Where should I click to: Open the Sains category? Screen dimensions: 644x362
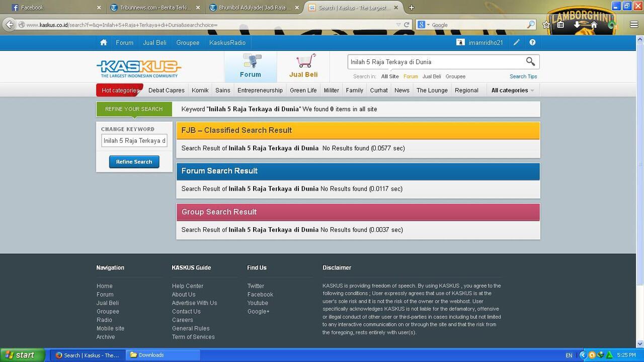(223, 90)
